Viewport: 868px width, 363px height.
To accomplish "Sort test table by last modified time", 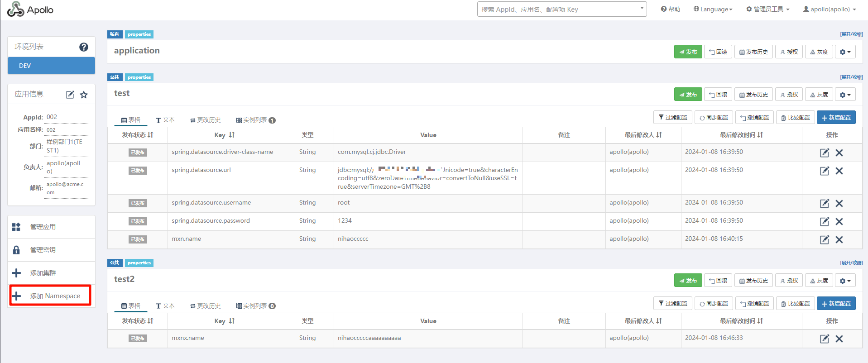I will pos(741,135).
